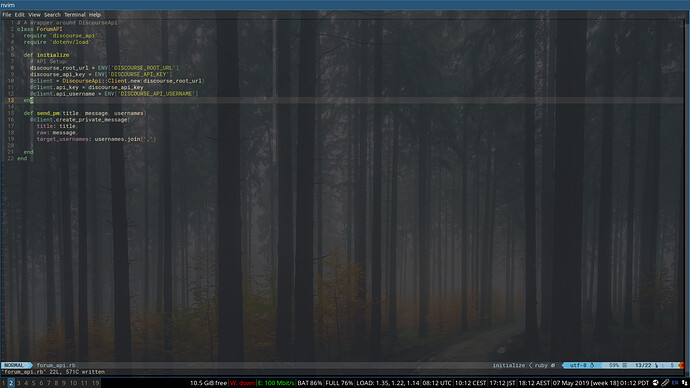The image size is (690, 388).
Task: Open the File menu
Action: click(7, 15)
